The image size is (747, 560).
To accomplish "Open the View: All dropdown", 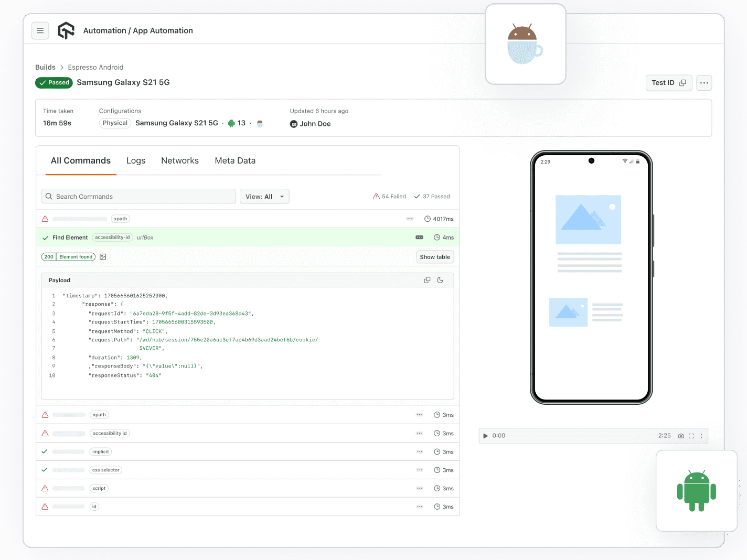I will [x=264, y=196].
